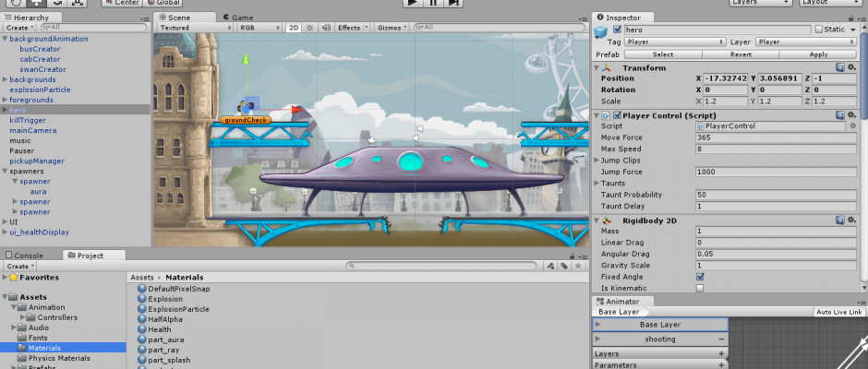The height and width of the screenshot is (369, 868).
Task: Add a layer with Layers plus icon
Action: [x=721, y=353]
